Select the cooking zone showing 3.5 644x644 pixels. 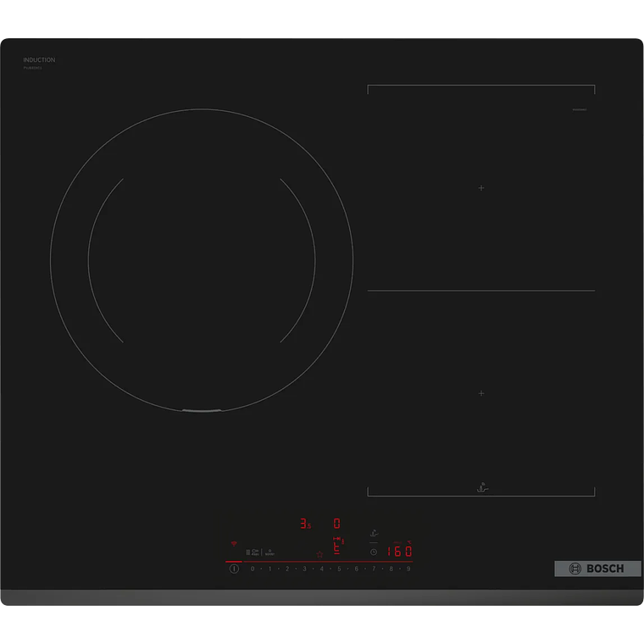pos(305,524)
